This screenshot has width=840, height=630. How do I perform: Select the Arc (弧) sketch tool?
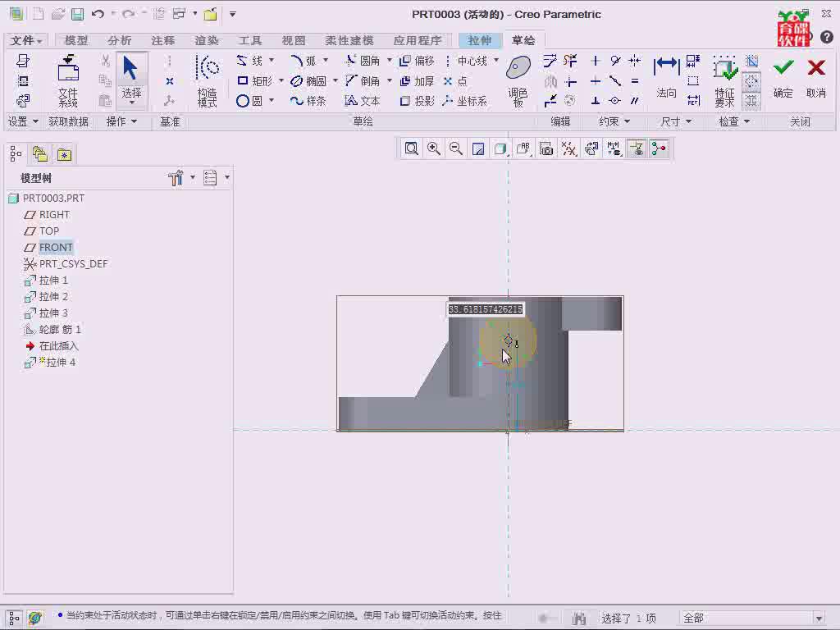[304, 61]
